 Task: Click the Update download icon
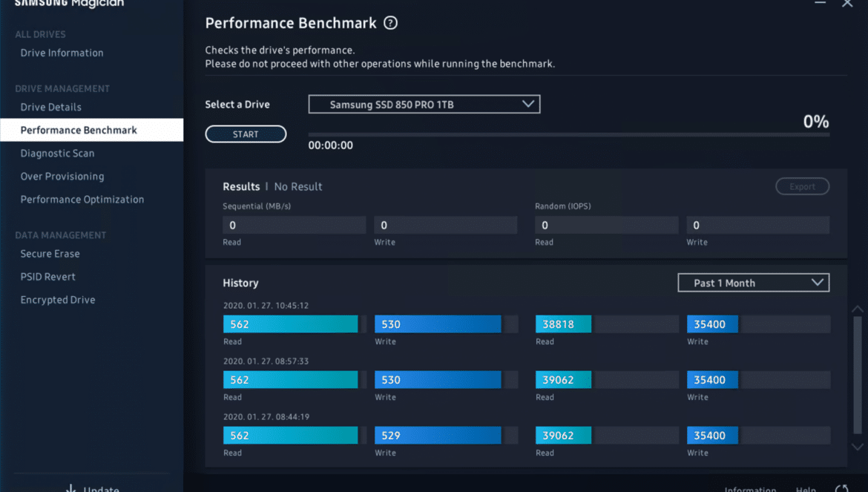[71, 489]
